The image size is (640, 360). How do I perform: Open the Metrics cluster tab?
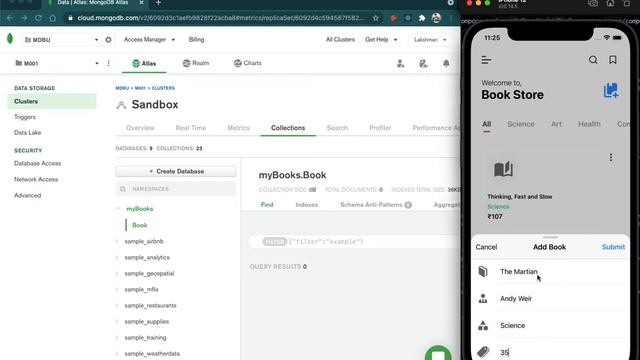click(238, 128)
